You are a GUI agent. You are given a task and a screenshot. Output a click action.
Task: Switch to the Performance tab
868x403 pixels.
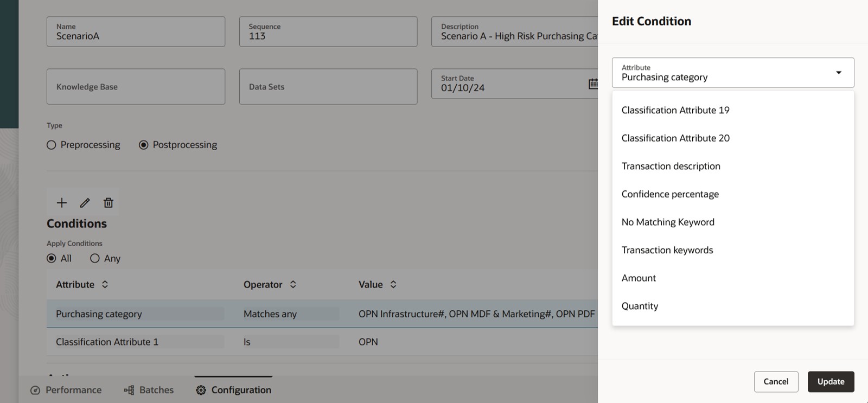(66, 390)
